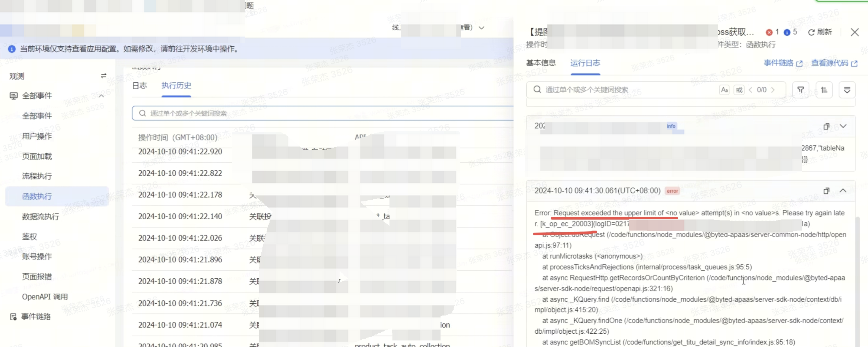Click the 操作时间 (GMT+08:00) column header
The height and width of the screenshot is (347, 868).
click(x=178, y=138)
